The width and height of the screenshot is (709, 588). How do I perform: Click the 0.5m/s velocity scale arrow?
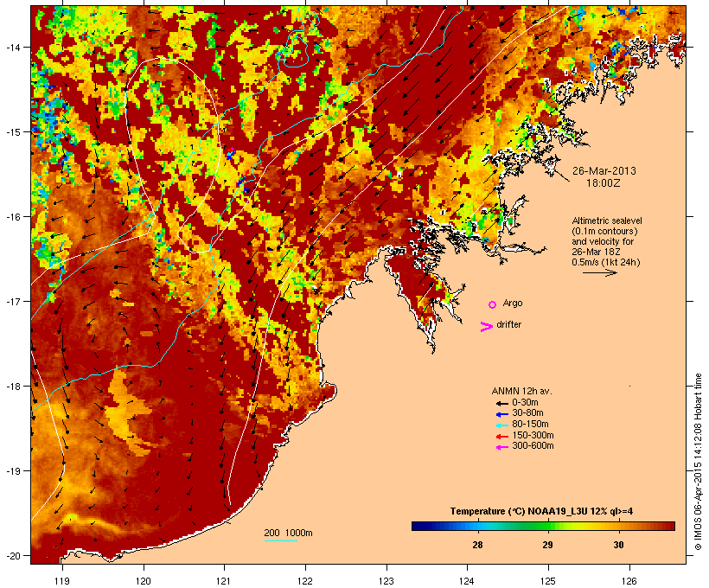tap(599, 272)
